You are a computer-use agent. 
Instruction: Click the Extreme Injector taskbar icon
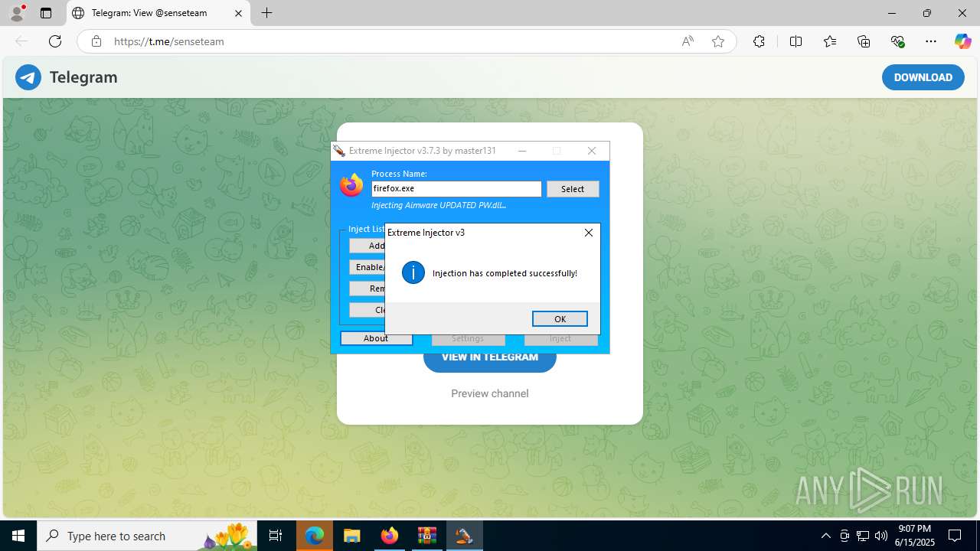pyautogui.click(x=464, y=536)
